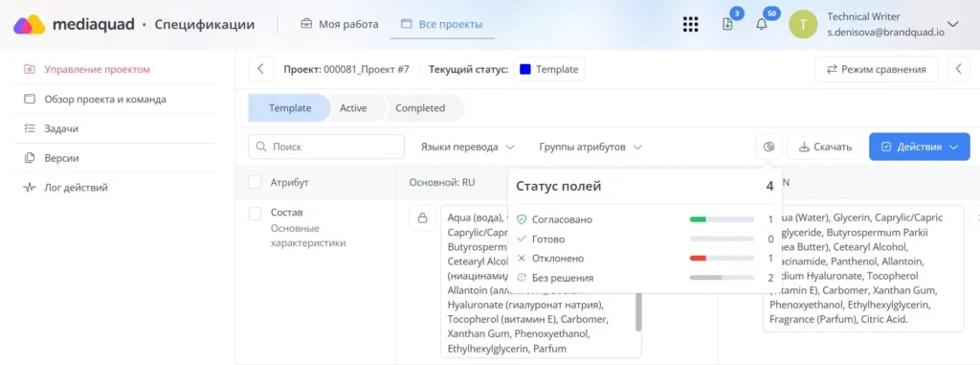This screenshot has height=365, width=980.
Task: Go to Все проекты tab
Action: click(x=442, y=24)
